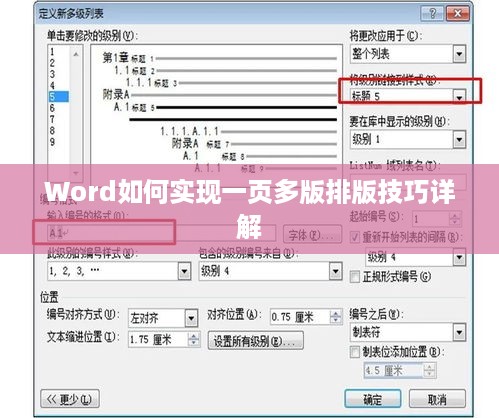The height and width of the screenshot is (418, 499).
Task: Toggle the 重新开始列表的间隔 checkbox
Action: point(355,237)
